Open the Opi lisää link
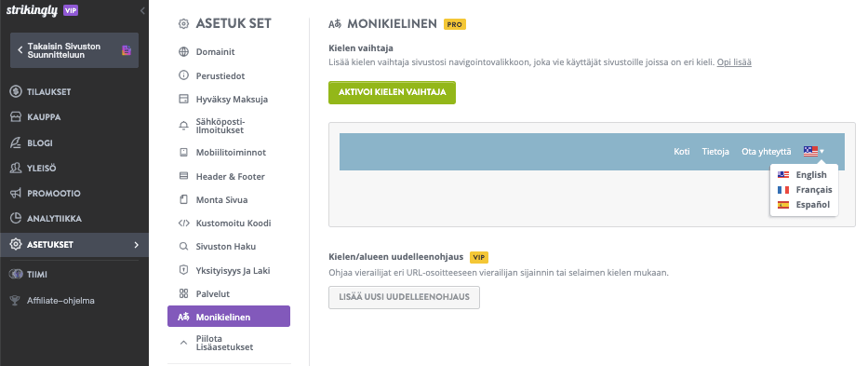Image resolution: width=868 pixels, height=366 pixels. pyautogui.click(x=734, y=62)
